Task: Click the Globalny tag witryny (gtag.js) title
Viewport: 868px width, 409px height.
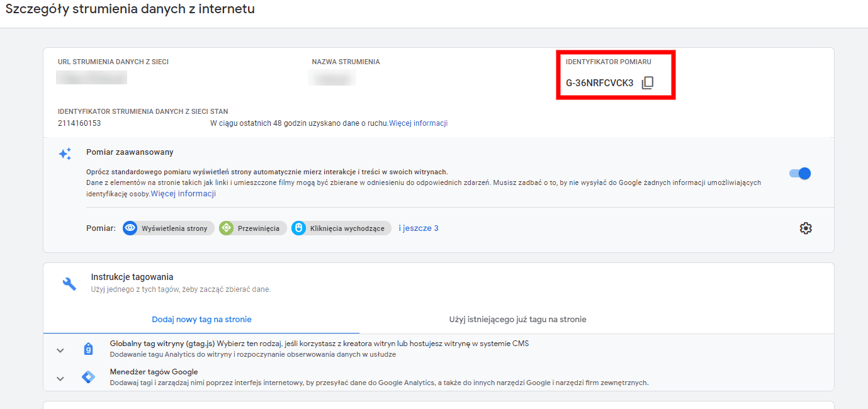Action: point(163,344)
